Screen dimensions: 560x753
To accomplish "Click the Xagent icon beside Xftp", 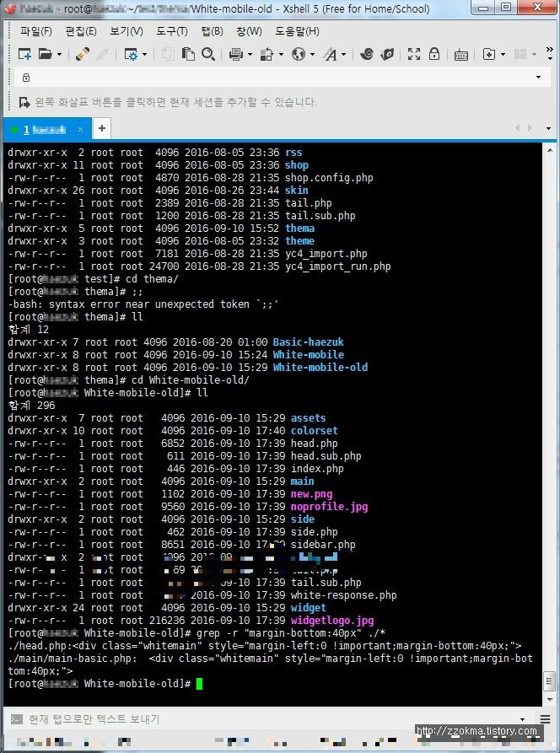I will [x=387, y=54].
